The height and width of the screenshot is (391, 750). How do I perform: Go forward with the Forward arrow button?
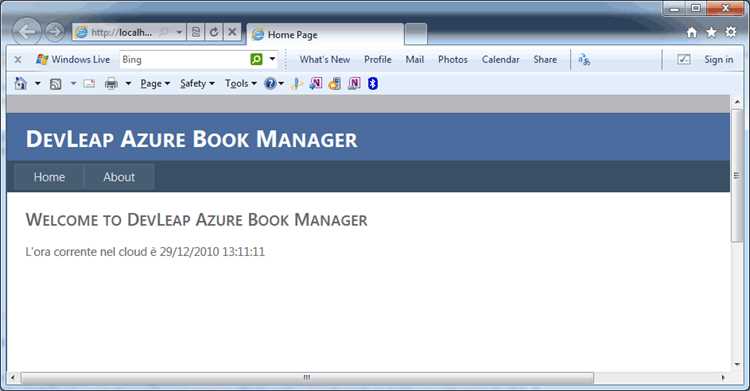coord(55,32)
